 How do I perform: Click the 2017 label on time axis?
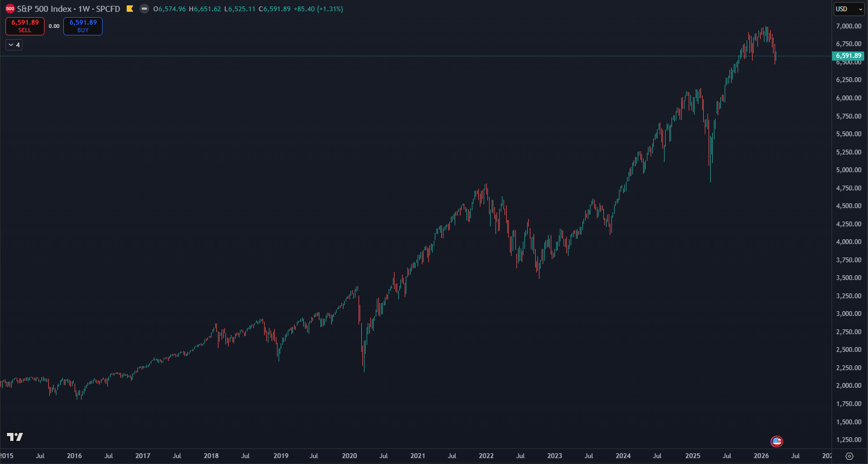[143, 456]
